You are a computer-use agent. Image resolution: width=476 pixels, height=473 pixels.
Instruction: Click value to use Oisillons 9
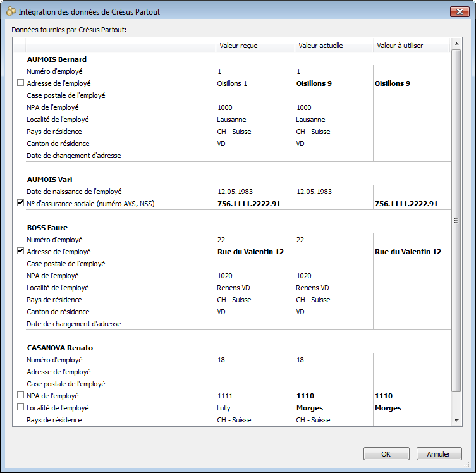click(393, 83)
